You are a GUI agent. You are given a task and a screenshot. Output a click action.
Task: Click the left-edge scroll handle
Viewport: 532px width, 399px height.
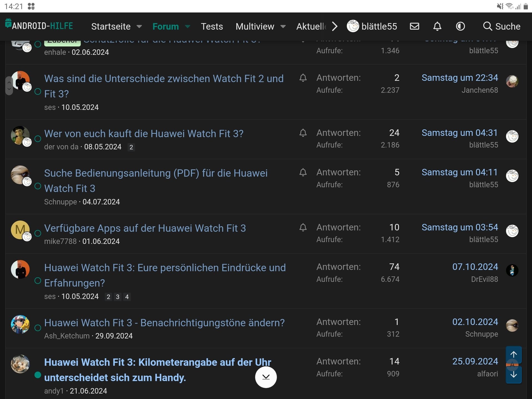pos(9,86)
